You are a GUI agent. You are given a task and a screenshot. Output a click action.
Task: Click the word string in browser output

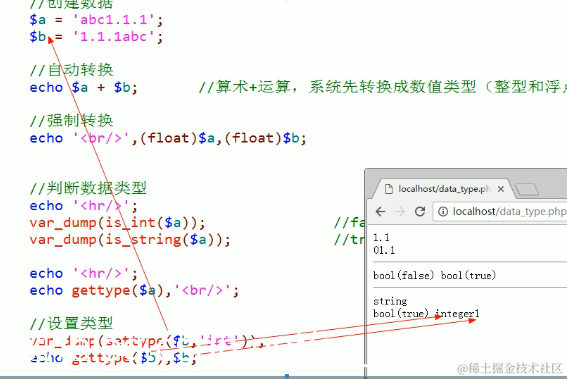[390, 301]
